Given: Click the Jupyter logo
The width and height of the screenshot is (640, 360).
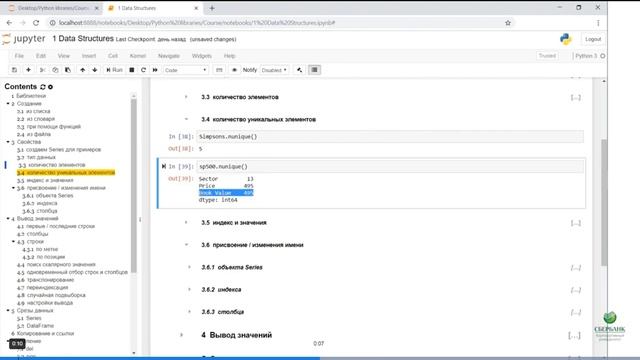Looking at the screenshot, I should [x=24, y=39].
